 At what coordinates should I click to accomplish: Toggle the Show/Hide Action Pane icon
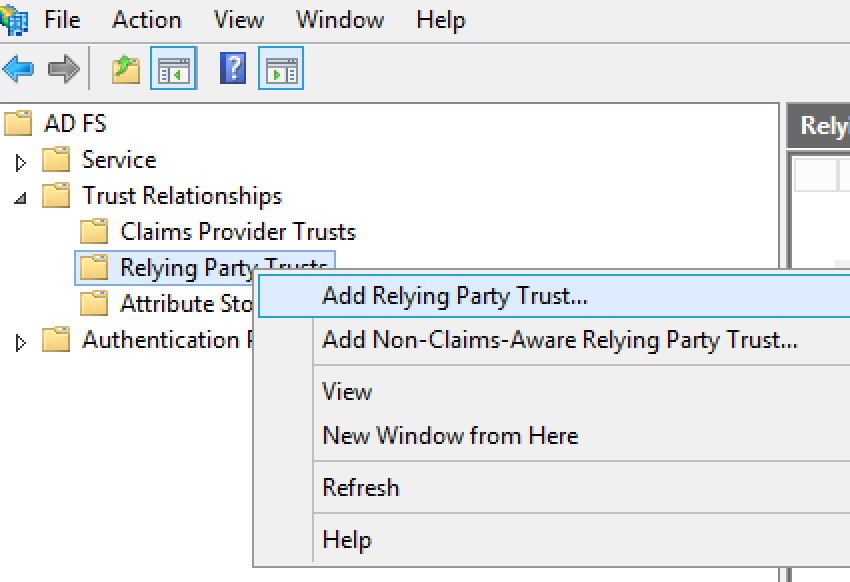point(281,69)
